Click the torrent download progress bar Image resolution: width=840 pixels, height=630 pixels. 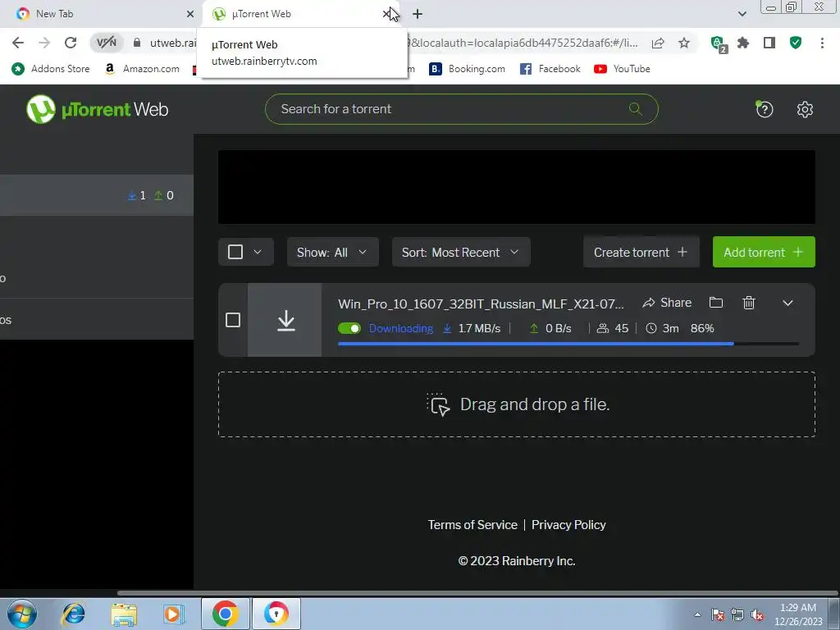pos(568,344)
